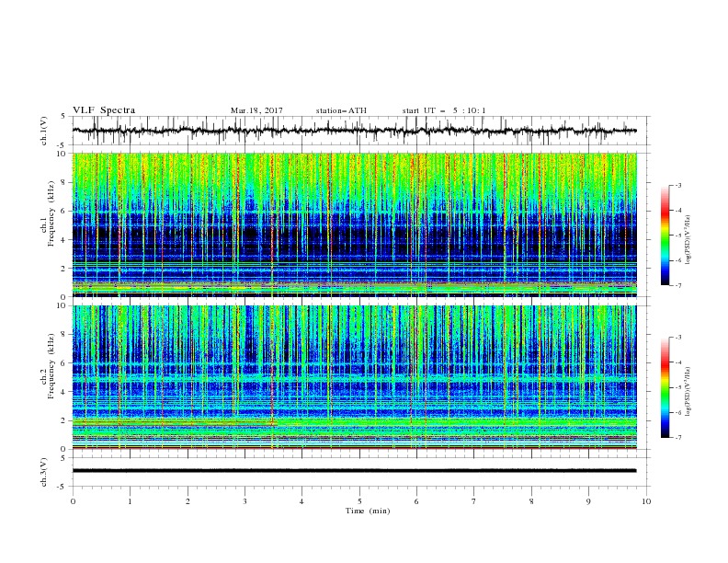Viewport: 728px width, 563px height.
Task: Click the date 'Mar.18, 2017'
Action: click(x=256, y=110)
